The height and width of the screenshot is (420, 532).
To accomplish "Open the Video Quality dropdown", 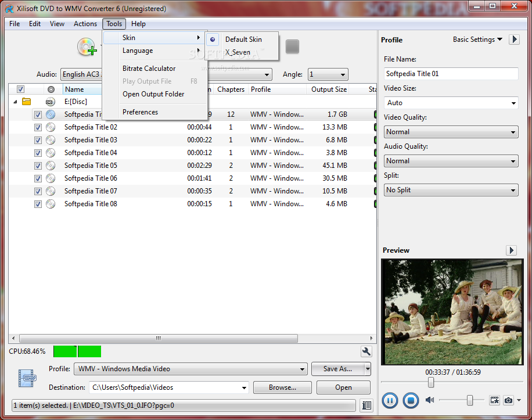I will click(451, 132).
